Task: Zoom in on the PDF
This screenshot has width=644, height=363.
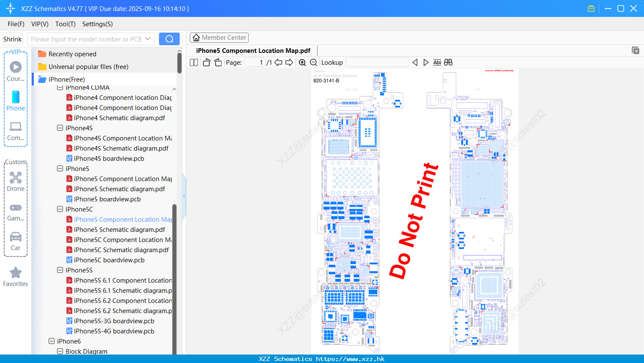Action: [x=302, y=62]
